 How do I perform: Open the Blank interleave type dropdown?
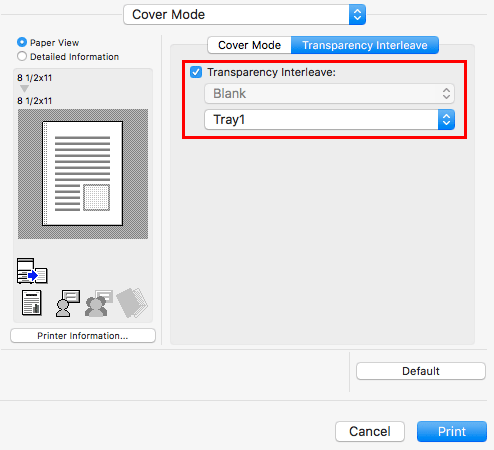[329, 94]
